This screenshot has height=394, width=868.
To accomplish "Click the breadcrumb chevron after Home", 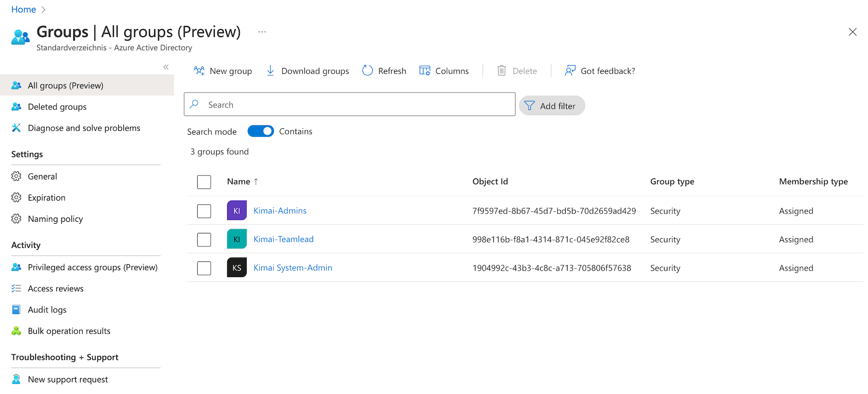I will [43, 10].
